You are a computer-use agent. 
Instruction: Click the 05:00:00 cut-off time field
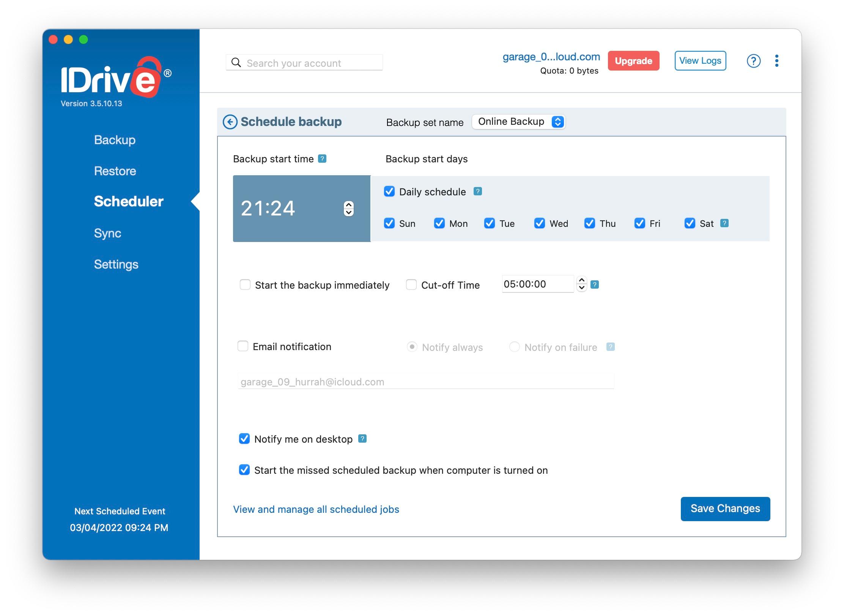[x=538, y=284]
